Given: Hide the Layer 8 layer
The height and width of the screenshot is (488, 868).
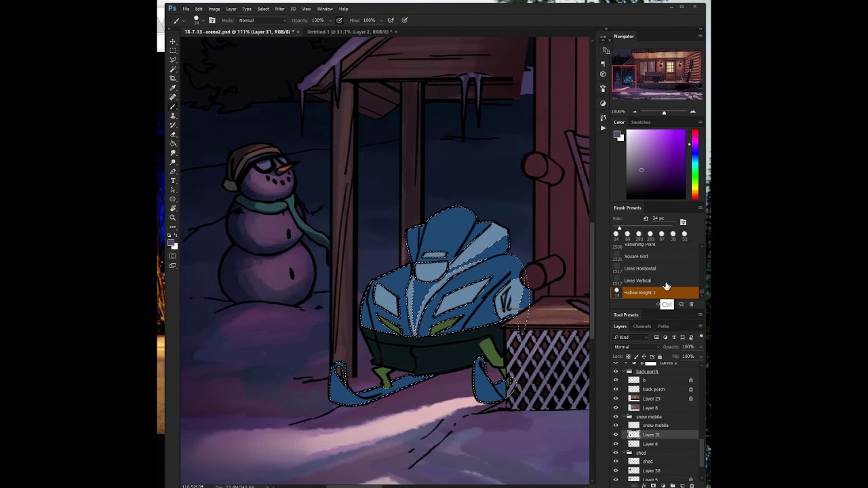Looking at the screenshot, I should click(x=616, y=408).
